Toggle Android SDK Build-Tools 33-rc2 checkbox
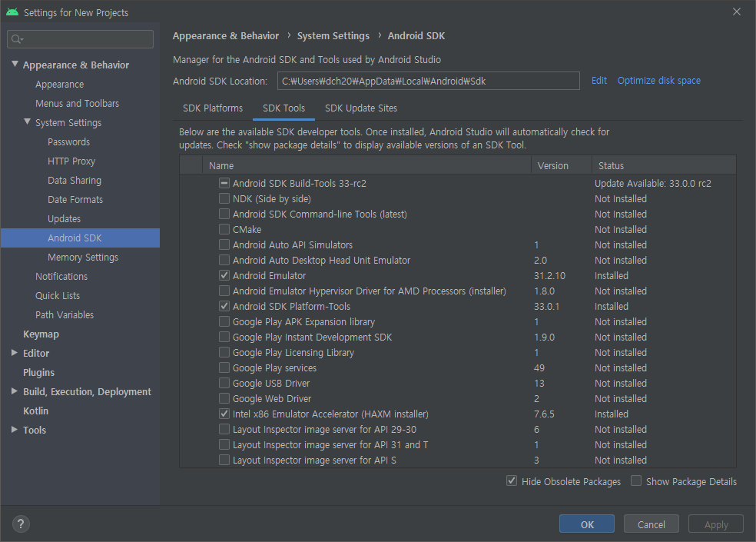 (x=224, y=184)
